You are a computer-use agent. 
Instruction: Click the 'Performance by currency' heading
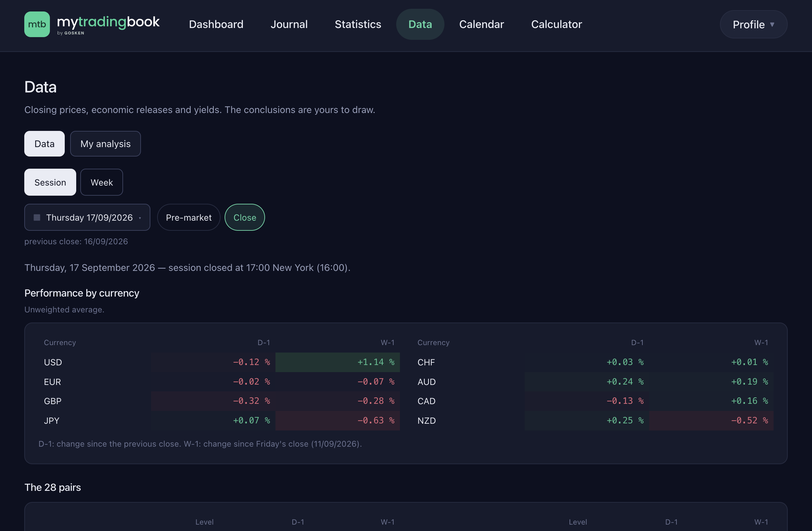pyautogui.click(x=82, y=293)
